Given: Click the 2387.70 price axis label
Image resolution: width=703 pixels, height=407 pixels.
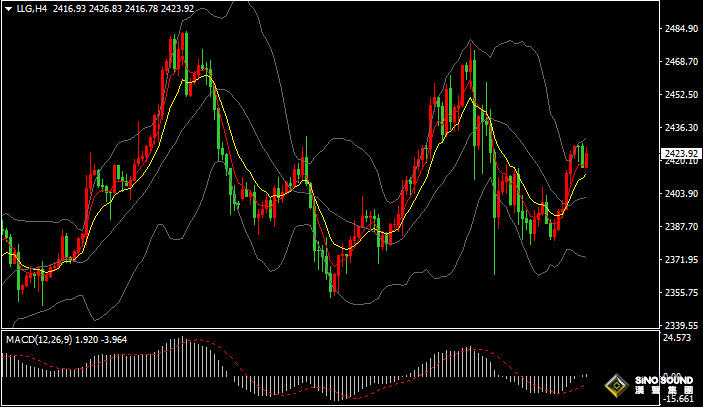Looking at the screenshot, I should 680,227.
